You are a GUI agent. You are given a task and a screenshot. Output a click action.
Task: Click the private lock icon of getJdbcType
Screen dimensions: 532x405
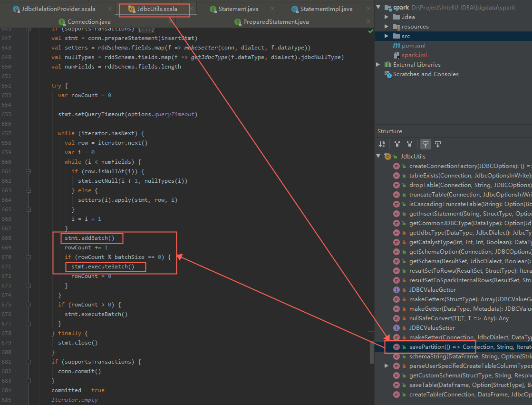tap(404, 233)
